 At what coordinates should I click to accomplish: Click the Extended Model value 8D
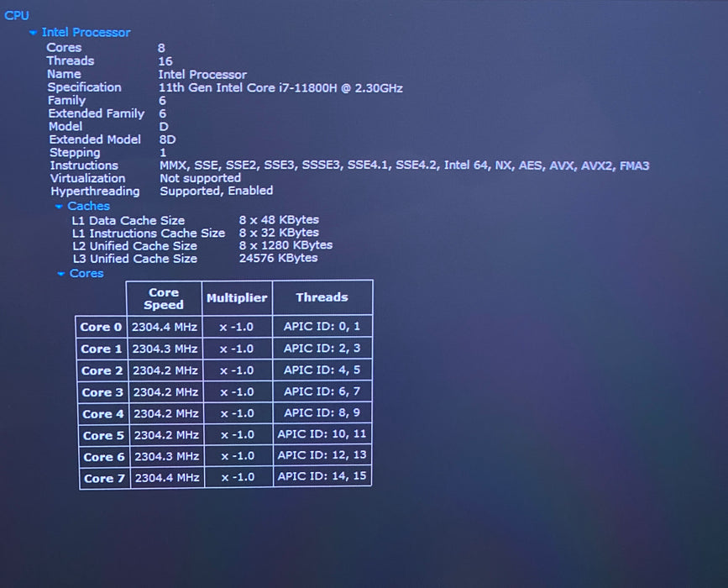coord(168,139)
